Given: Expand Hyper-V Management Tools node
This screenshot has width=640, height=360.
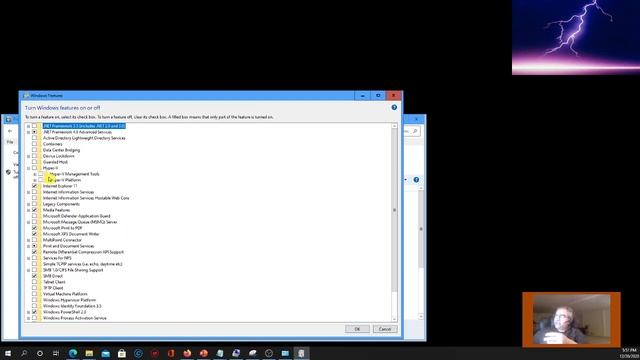Looking at the screenshot, I should point(35,174).
